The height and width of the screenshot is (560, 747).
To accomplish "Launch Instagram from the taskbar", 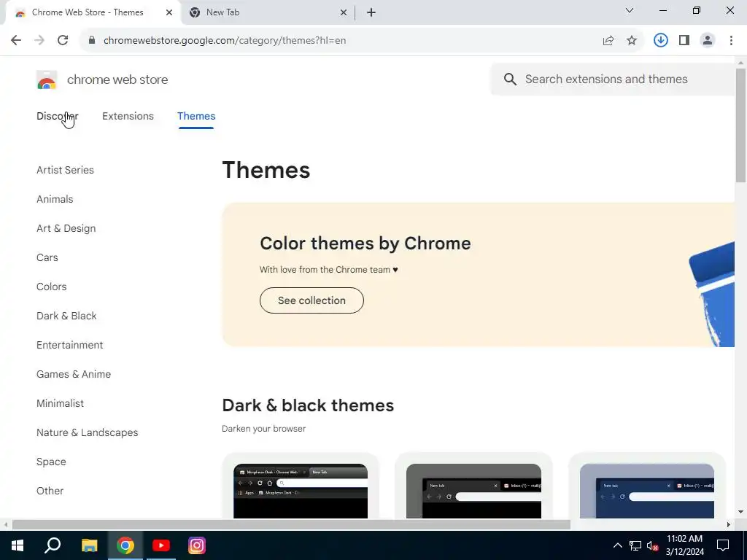I will pos(197,545).
